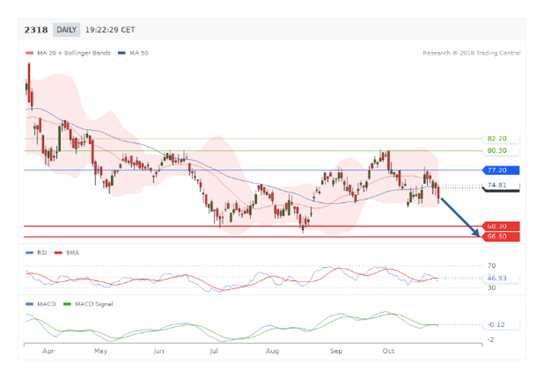Viewport: 556px width, 384px height.
Task: Click the Oct axis month label
Action: coord(388,351)
